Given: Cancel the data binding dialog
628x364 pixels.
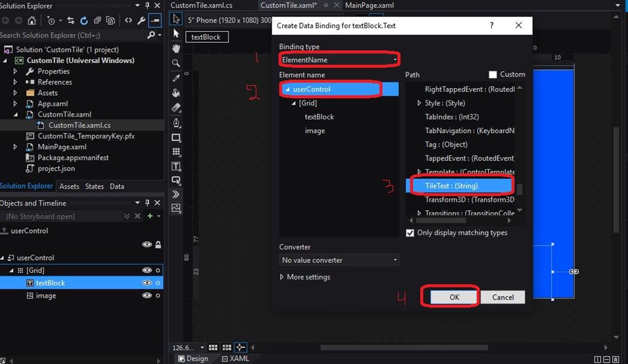Looking at the screenshot, I should (x=503, y=297).
